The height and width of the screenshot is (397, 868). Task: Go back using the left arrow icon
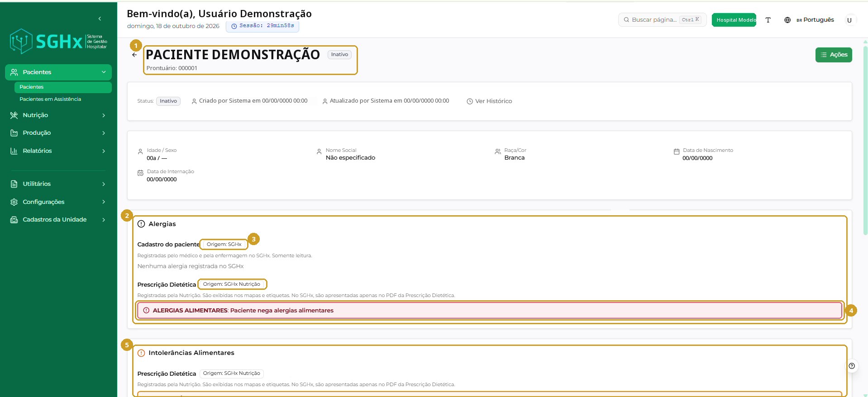coord(134,55)
